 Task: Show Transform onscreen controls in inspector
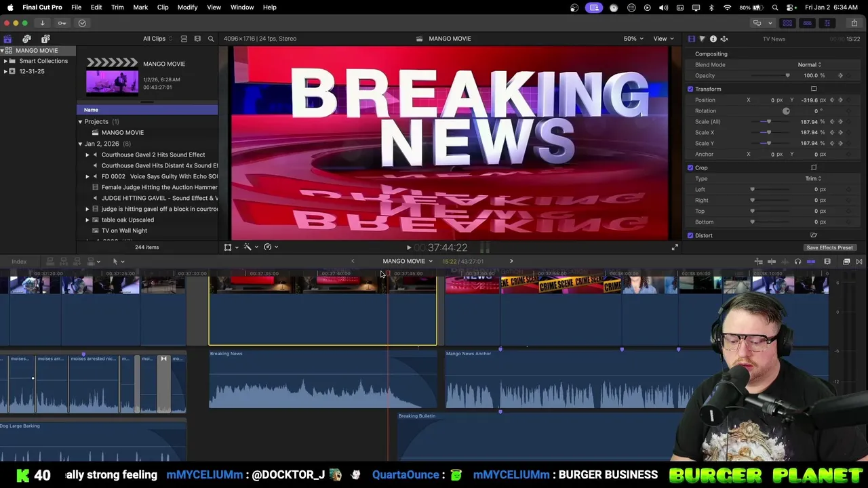[x=814, y=89]
